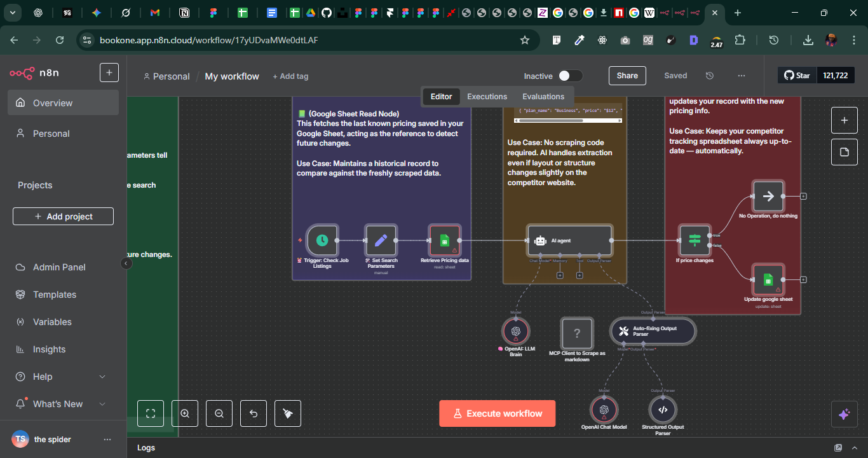Open Admin Panel in the sidebar
This screenshot has width=868, height=458.
click(63, 267)
